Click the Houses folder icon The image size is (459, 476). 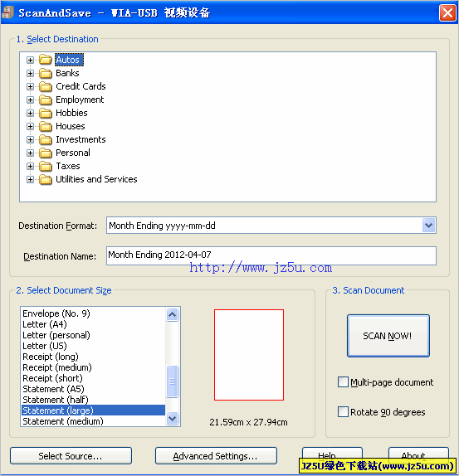46,126
